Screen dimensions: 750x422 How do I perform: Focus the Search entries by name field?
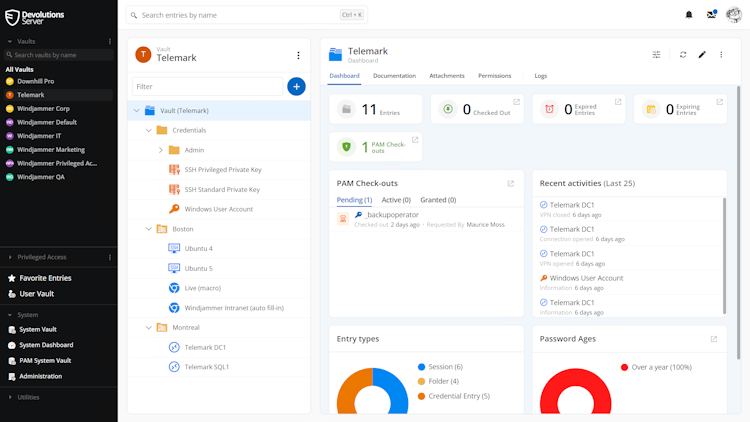coord(246,15)
